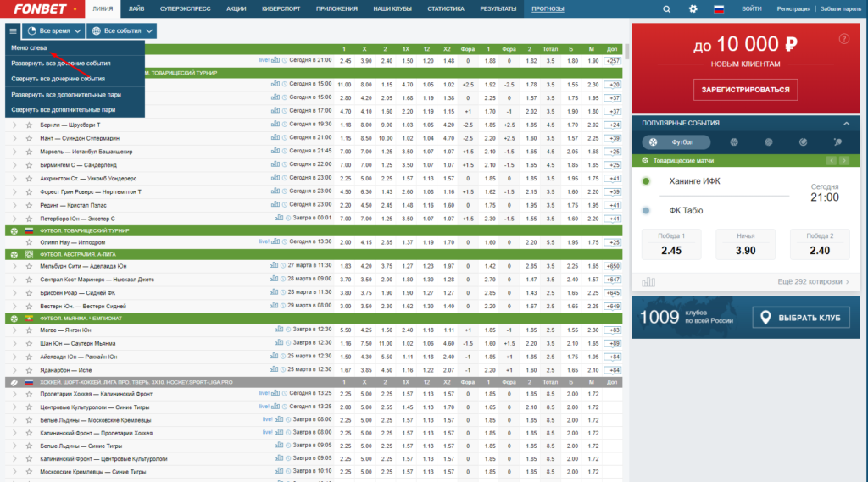The image size is (868, 482).
Task: Open the ЛАЙВ tab
Action: (136, 8)
